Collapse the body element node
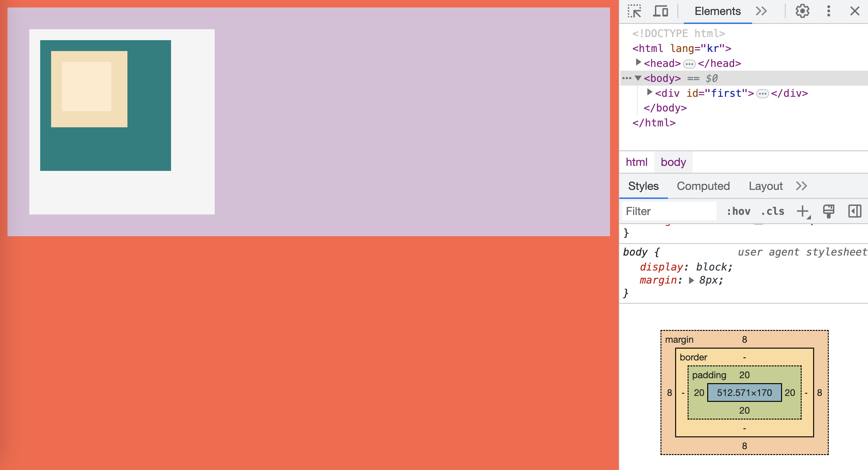 point(638,78)
